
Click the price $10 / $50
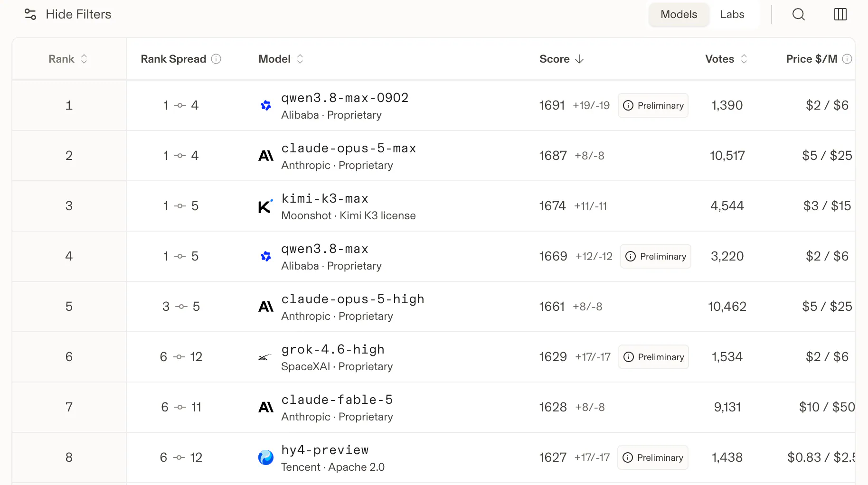point(827,407)
